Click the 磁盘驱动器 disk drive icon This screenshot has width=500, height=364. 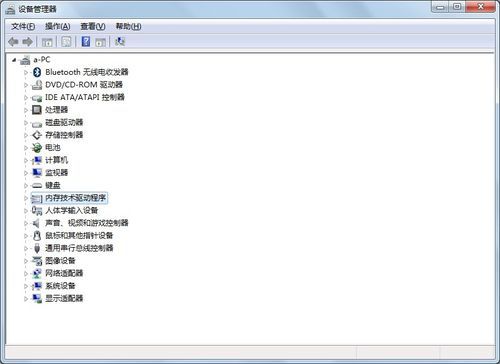37,124
